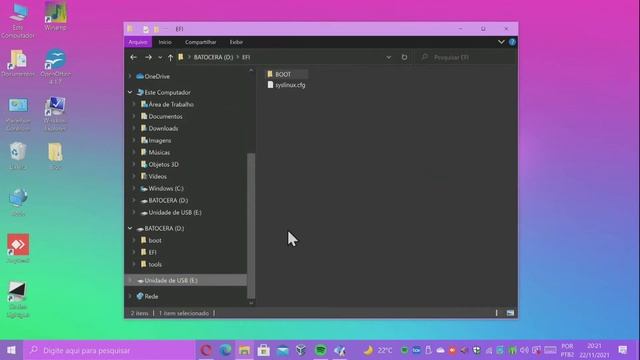Open Este Computador desktop icon
Image resolution: width=640 pixels, height=360 pixels.
tap(18, 20)
